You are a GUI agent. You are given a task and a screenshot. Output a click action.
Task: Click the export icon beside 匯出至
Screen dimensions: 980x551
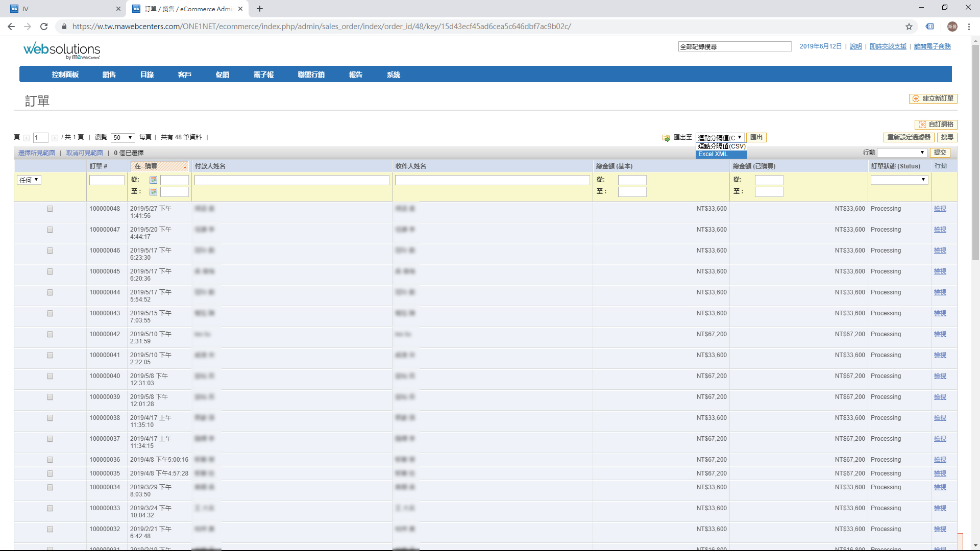click(x=666, y=138)
